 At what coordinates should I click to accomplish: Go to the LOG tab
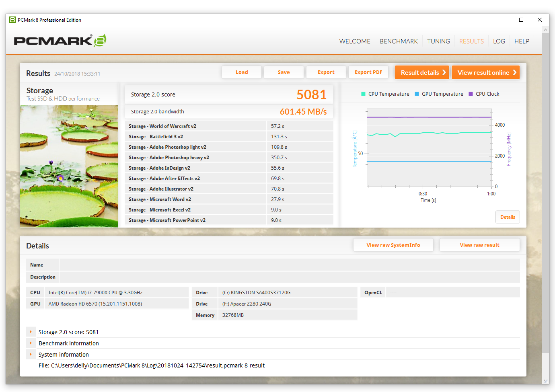point(499,41)
